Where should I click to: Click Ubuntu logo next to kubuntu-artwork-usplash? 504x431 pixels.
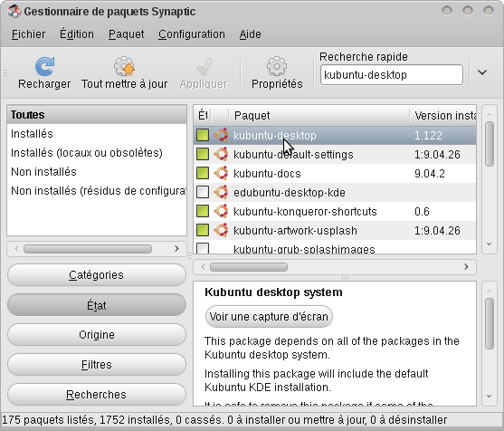click(x=221, y=230)
